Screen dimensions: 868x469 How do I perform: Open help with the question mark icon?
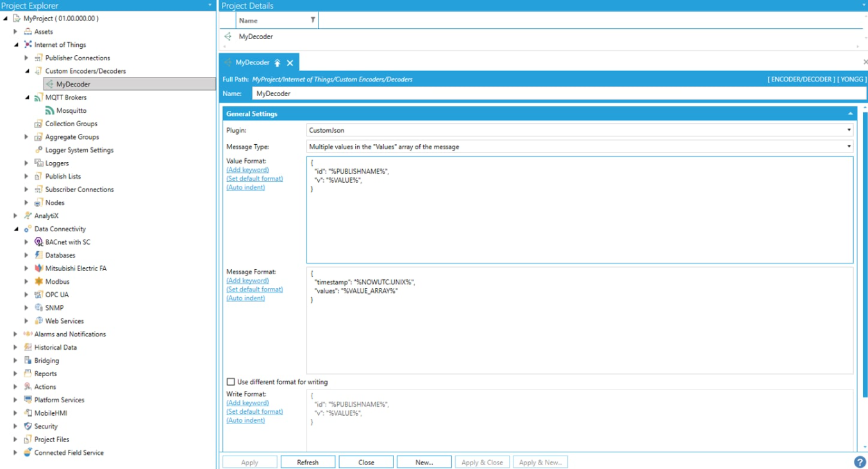[860, 462]
